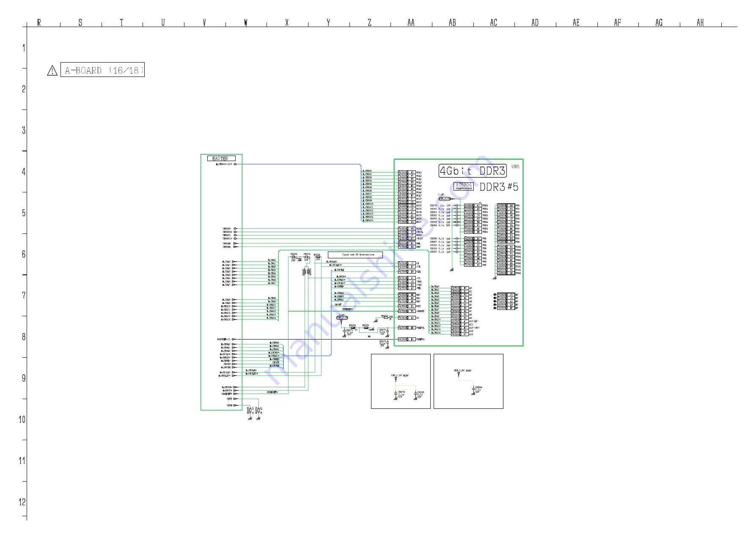Click column marker AA in top ruler
The image size is (756, 534).
(411, 22)
